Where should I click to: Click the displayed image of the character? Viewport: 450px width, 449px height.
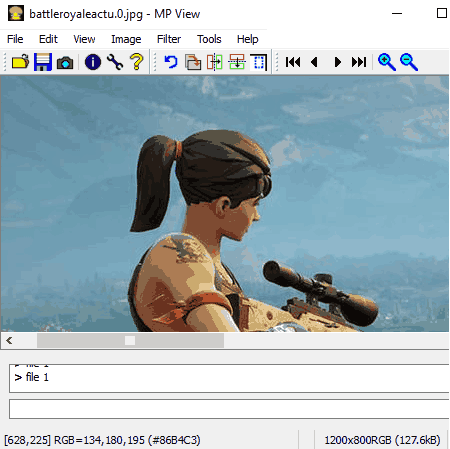click(224, 203)
